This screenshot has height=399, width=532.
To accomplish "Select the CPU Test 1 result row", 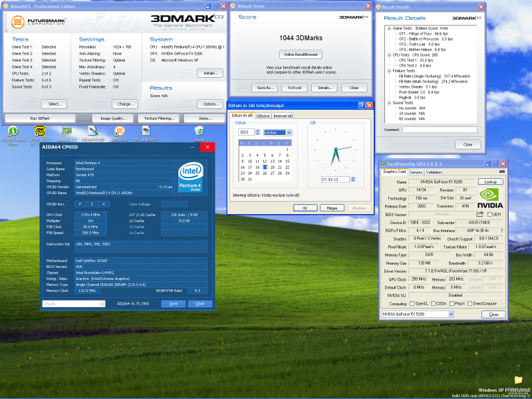I will coord(416,61).
